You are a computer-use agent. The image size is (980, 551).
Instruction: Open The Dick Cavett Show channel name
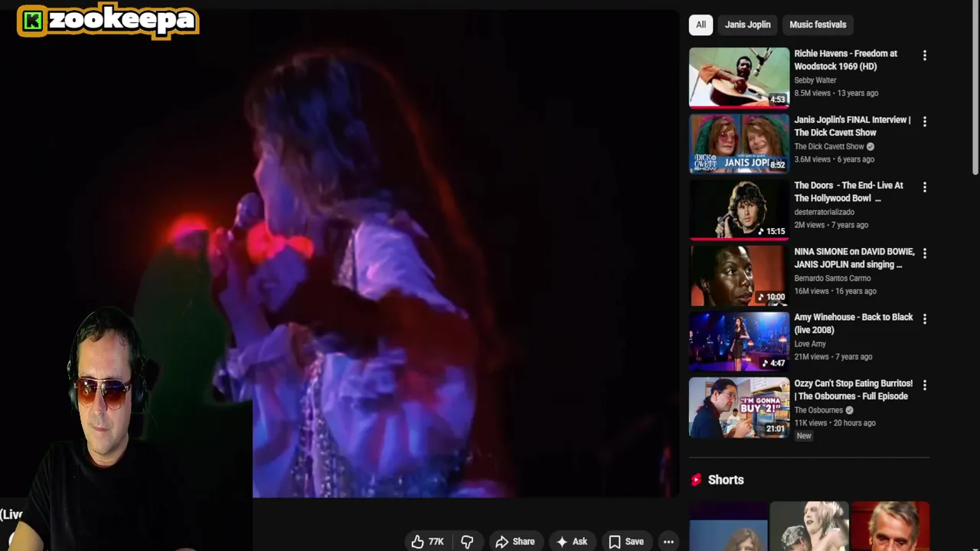(829, 146)
